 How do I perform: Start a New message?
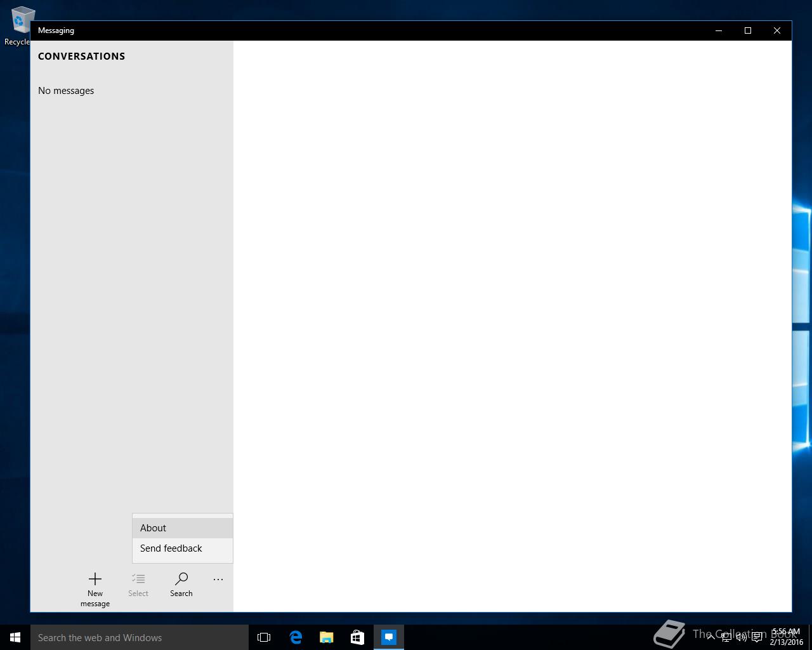(x=95, y=589)
